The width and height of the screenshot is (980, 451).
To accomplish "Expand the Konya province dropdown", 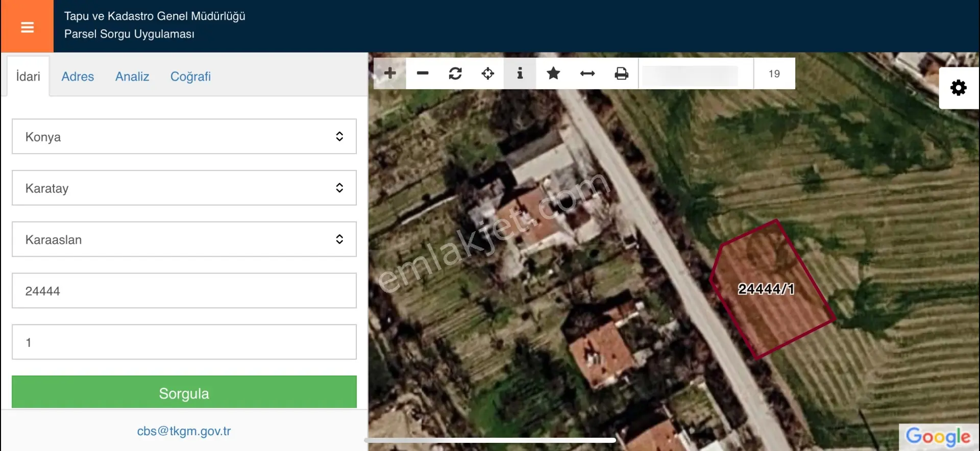I will click(184, 136).
